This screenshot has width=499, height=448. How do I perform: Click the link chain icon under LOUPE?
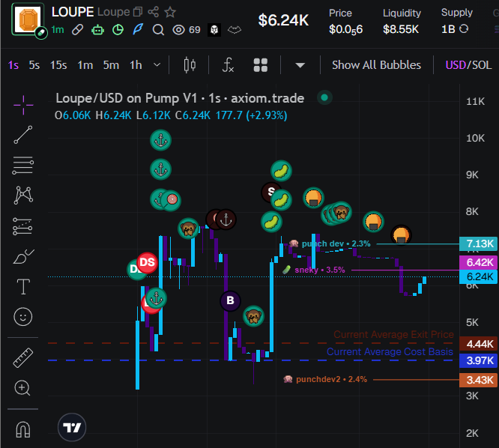pyautogui.click(x=77, y=30)
